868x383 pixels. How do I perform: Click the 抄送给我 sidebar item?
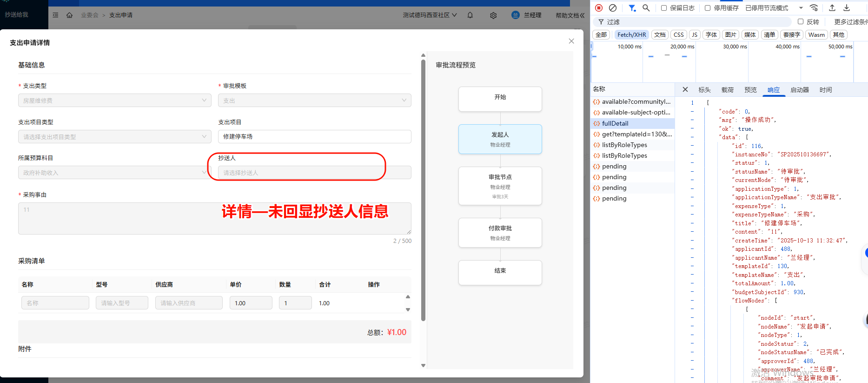pos(17,14)
